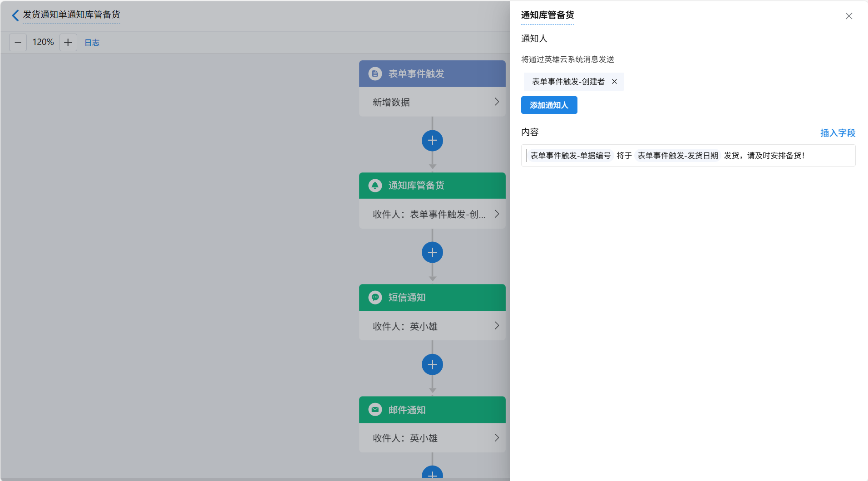Expand 收件人 表单事件触发 row chevron

coord(497,214)
